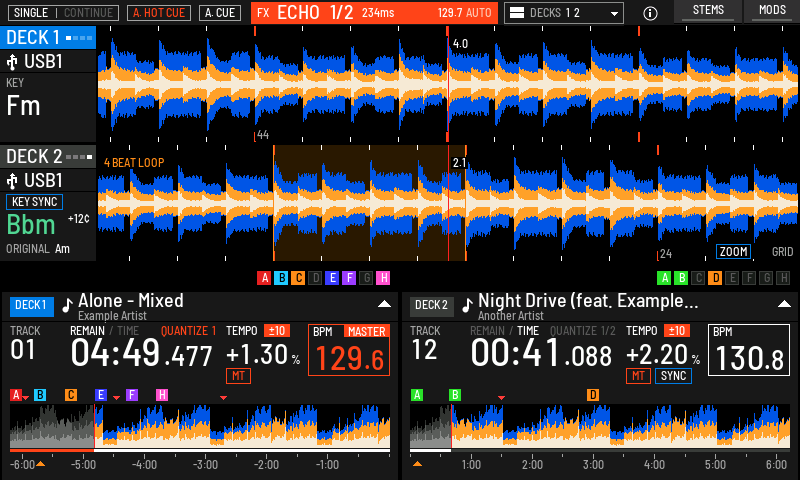Trigger Deck 1 hot cue E pad
The height and width of the screenshot is (480, 800).
(332, 278)
